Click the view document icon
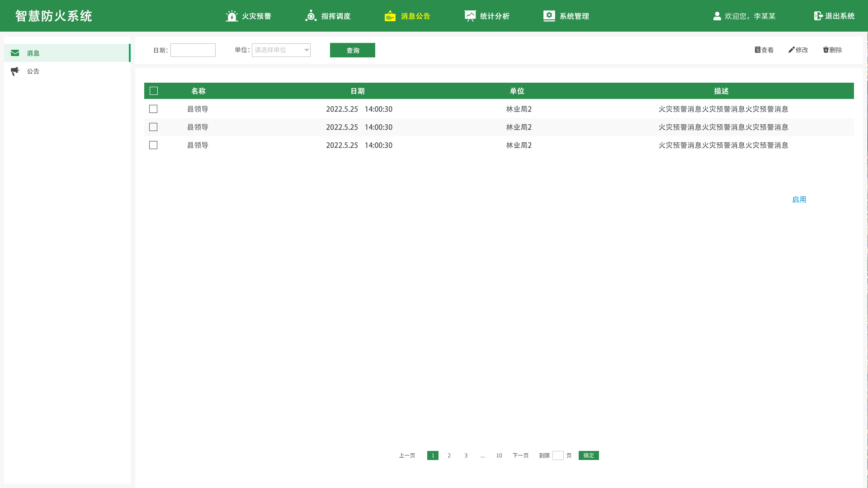 point(758,50)
